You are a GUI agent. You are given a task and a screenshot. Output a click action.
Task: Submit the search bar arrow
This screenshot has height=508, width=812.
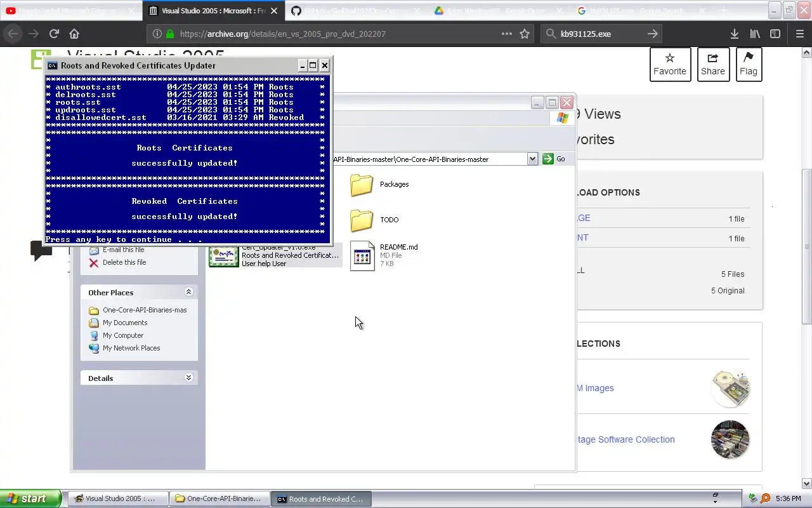[x=653, y=34]
